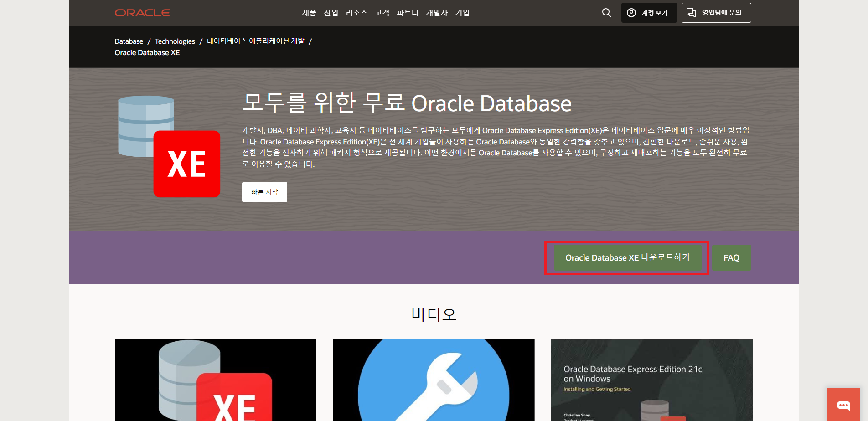Open the 고객 menu
This screenshot has height=421, width=868.
[x=382, y=13]
